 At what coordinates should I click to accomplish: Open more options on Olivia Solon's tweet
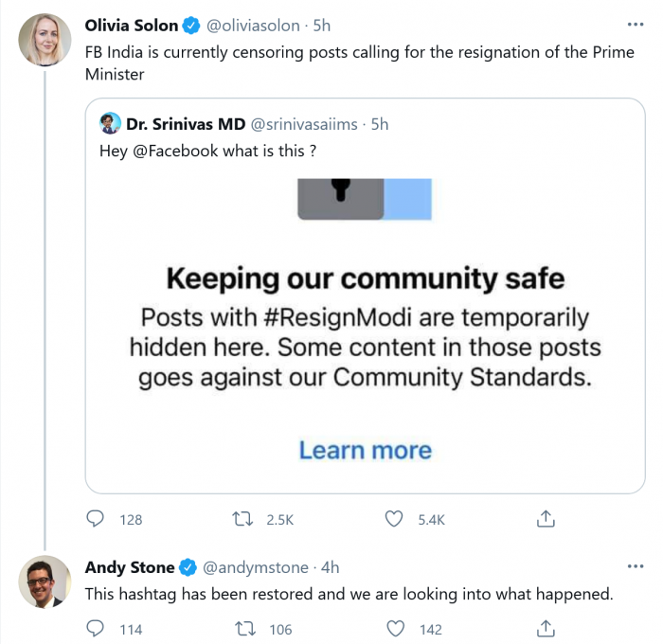pos(635,24)
